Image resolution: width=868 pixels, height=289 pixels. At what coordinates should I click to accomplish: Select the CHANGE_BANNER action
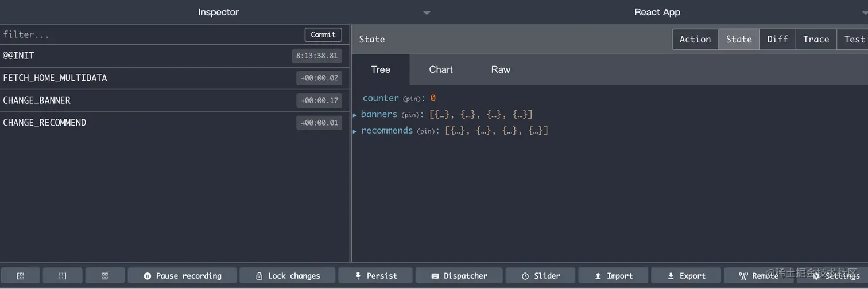175,100
